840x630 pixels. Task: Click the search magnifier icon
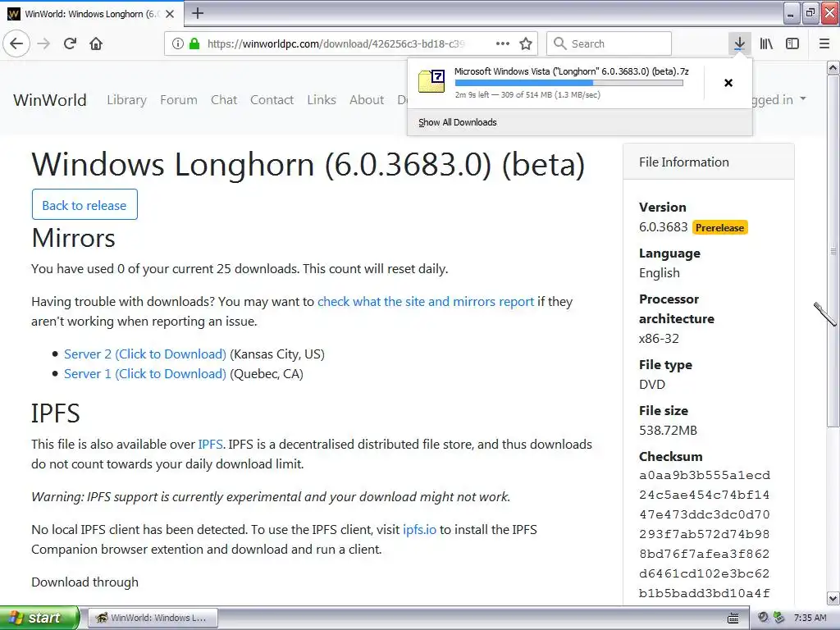coord(559,43)
